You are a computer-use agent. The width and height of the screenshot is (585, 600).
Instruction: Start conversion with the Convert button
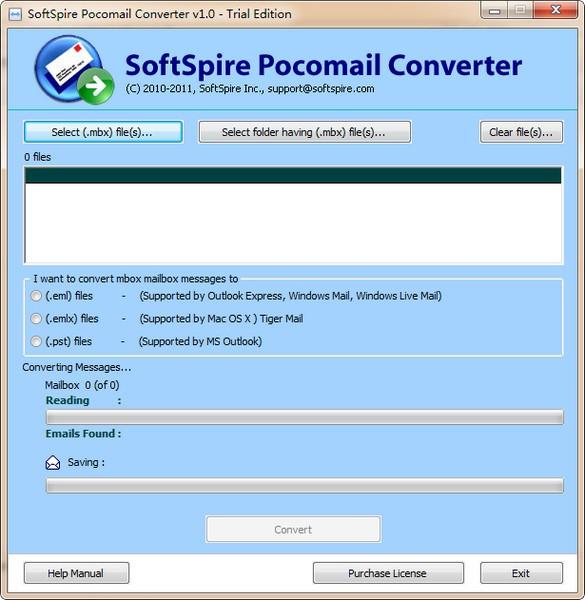pyautogui.click(x=293, y=529)
